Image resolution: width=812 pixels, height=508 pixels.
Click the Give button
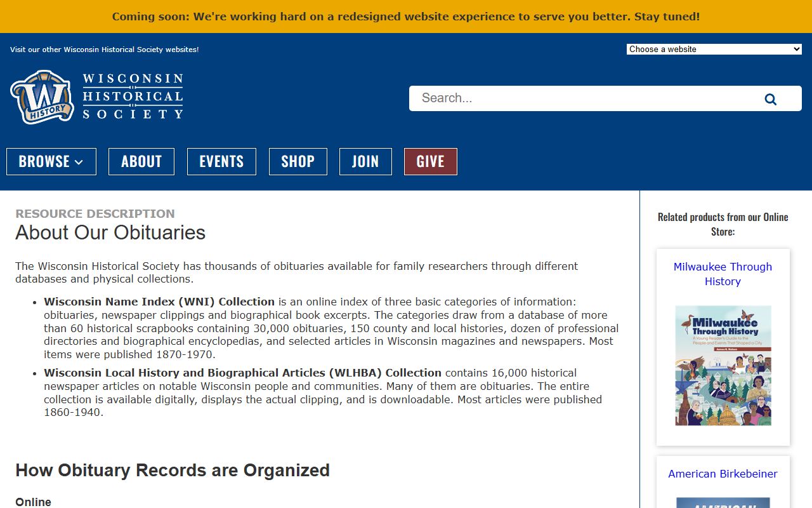(431, 161)
